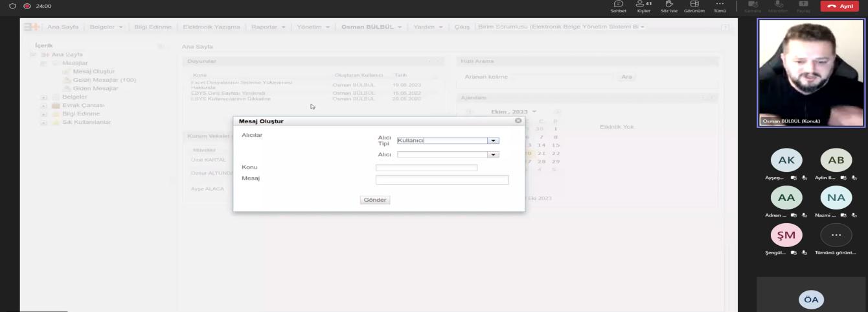Viewport: 868px width, 312px height.
Task: Click the shield icon at top left
Action: [x=12, y=6]
